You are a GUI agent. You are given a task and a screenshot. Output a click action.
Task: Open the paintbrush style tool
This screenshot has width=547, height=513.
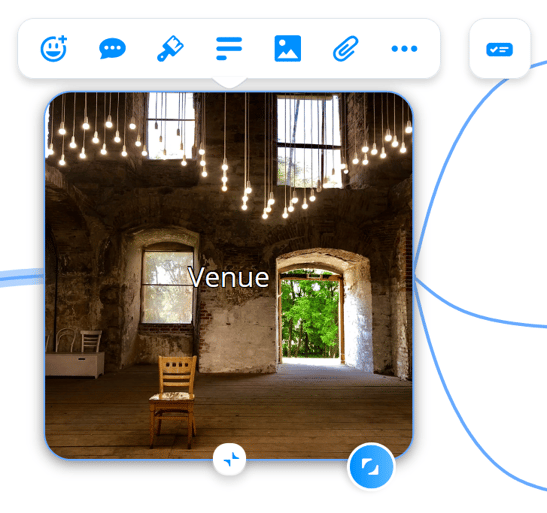point(170,48)
